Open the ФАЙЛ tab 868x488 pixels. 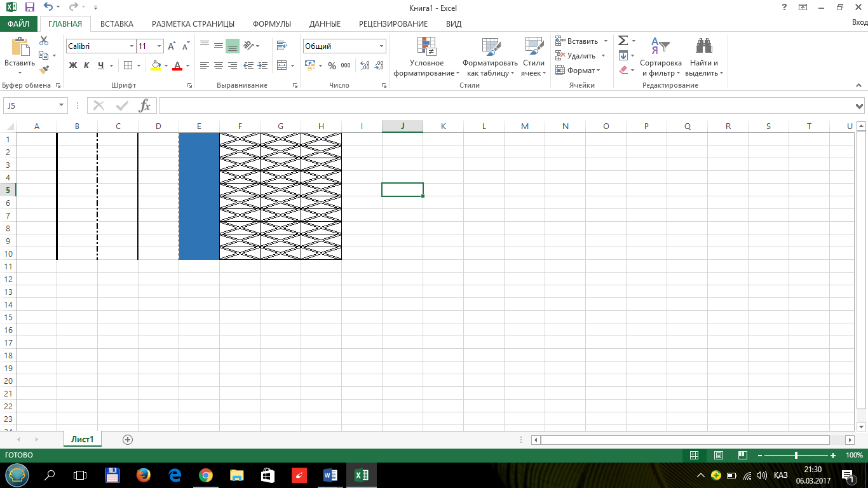coord(19,24)
